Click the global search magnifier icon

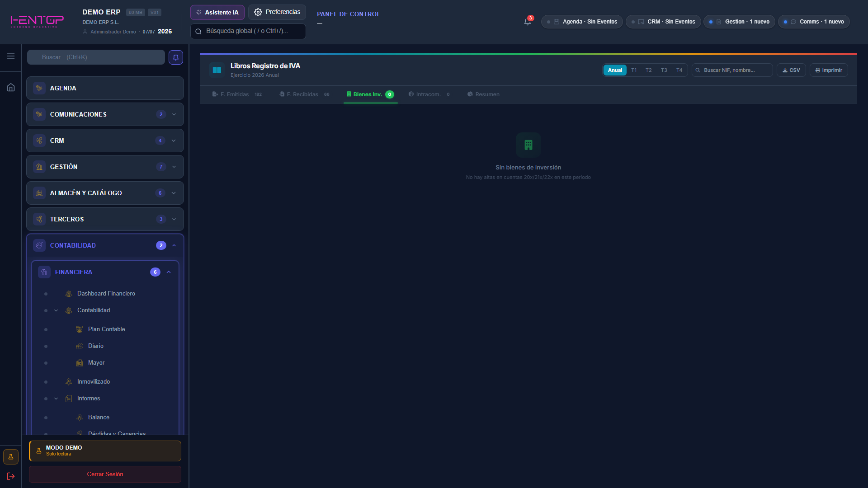[198, 32]
